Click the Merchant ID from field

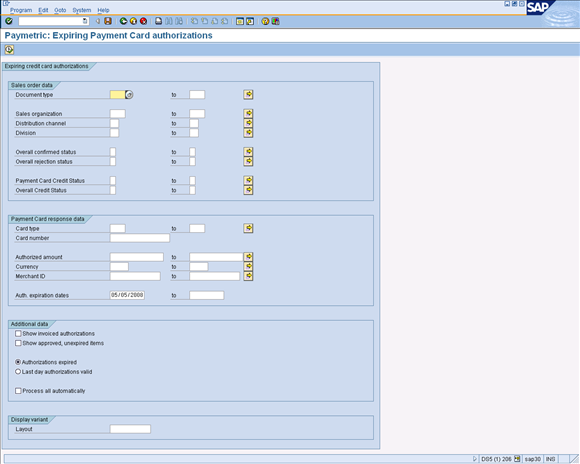click(135, 276)
